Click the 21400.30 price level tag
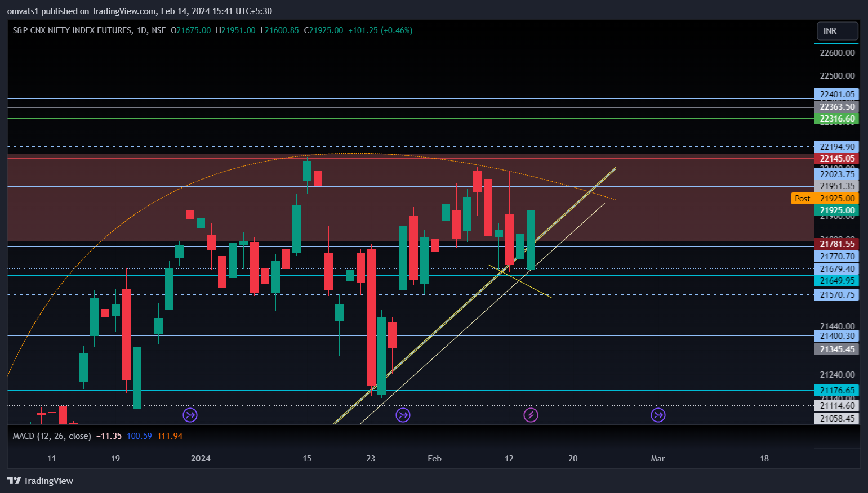868x493 pixels. click(836, 336)
